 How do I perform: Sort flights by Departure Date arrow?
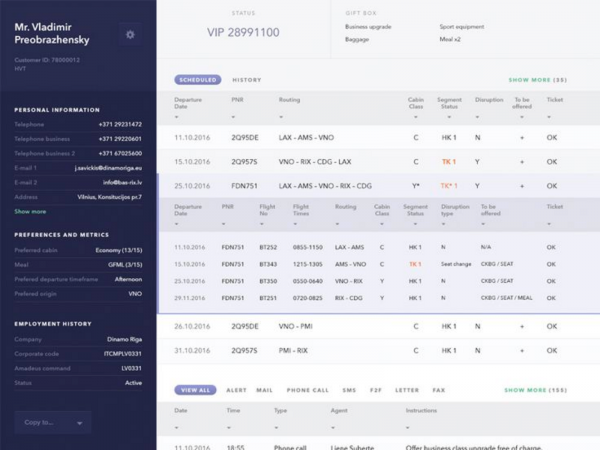tap(177, 118)
